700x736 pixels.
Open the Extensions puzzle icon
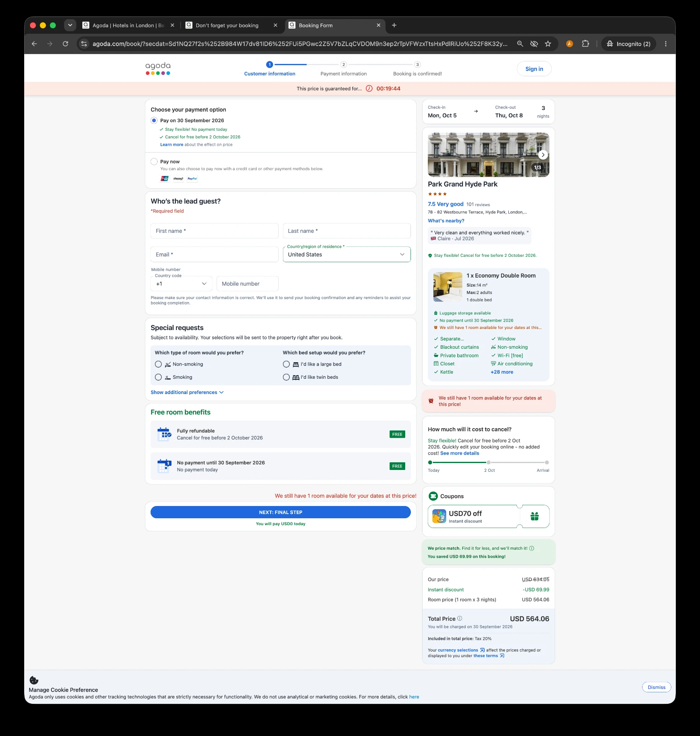(x=585, y=44)
